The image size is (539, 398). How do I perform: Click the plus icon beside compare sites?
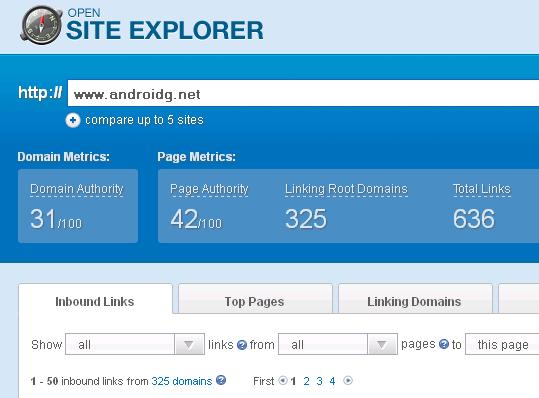(73, 120)
